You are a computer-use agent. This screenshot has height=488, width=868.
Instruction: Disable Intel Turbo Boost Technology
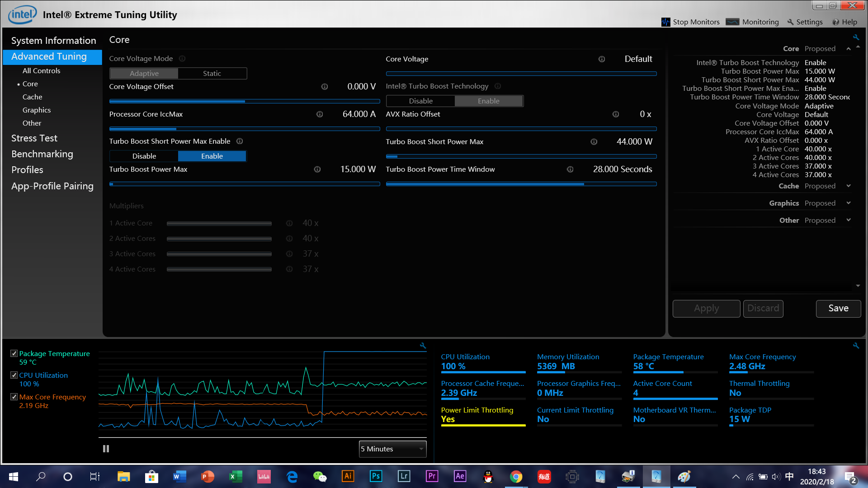421,101
